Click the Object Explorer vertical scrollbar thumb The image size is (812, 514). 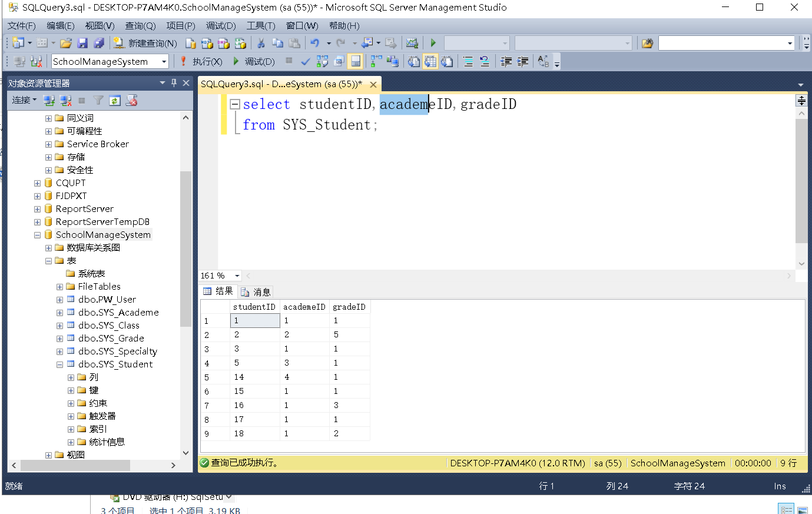185,248
